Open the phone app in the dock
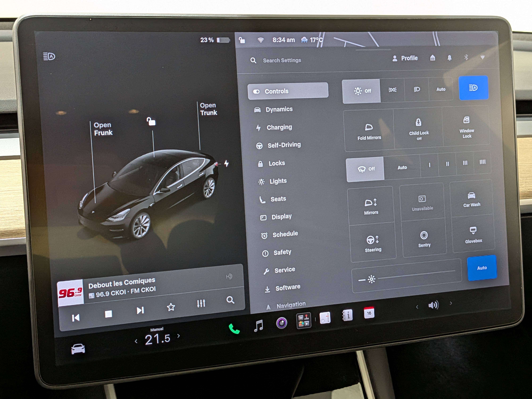The height and width of the screenshot is (399, 532). (x=234, y=329)
